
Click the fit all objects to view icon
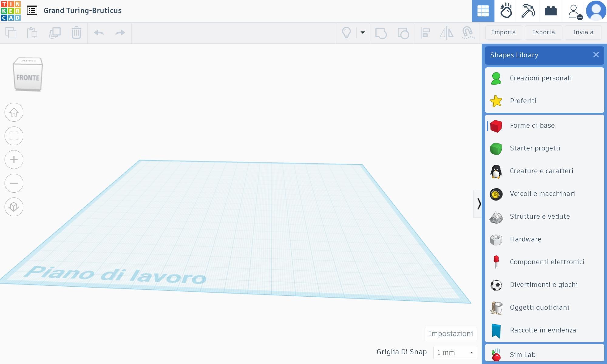14,136
